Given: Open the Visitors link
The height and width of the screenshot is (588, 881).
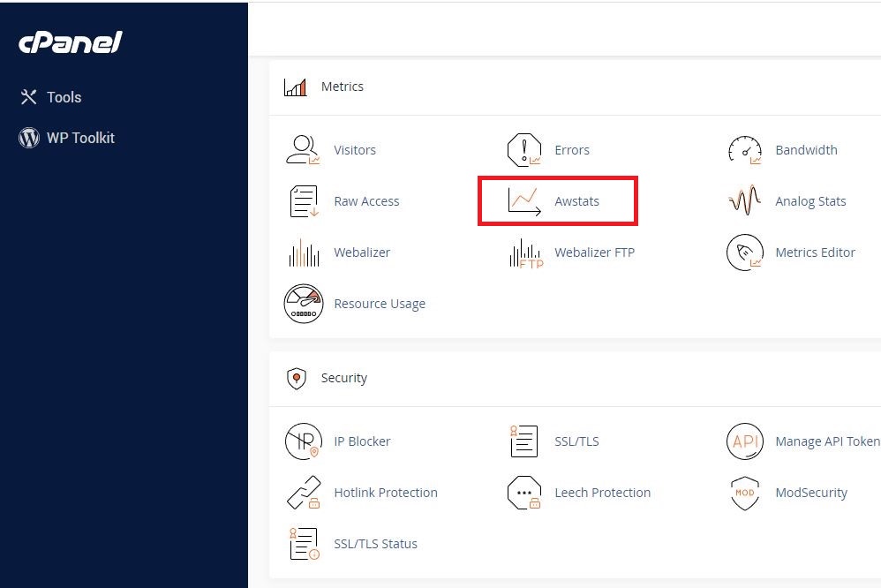Looking at the screenshot, I should point(355,150).
